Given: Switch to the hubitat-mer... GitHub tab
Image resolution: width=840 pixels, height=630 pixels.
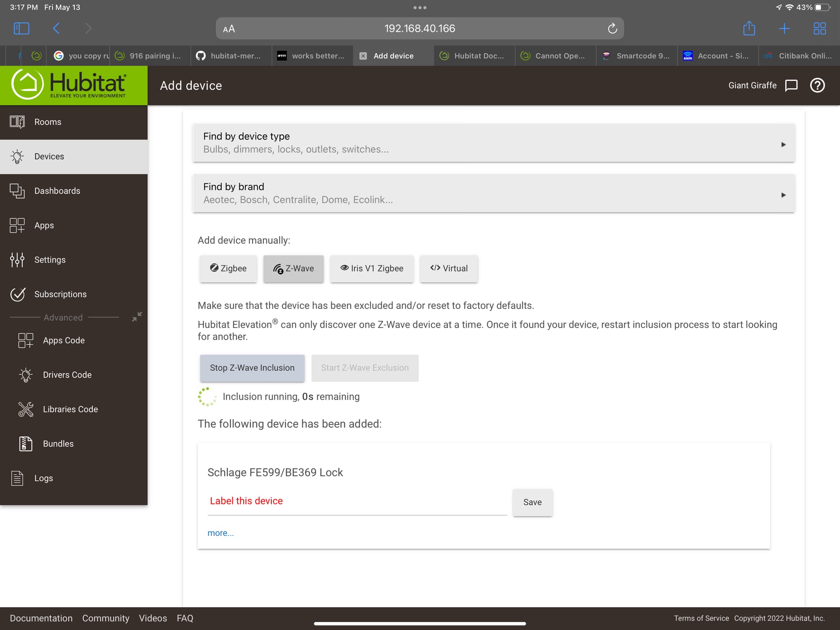Looking at the screenshot, I should click(x=231, y=56).
